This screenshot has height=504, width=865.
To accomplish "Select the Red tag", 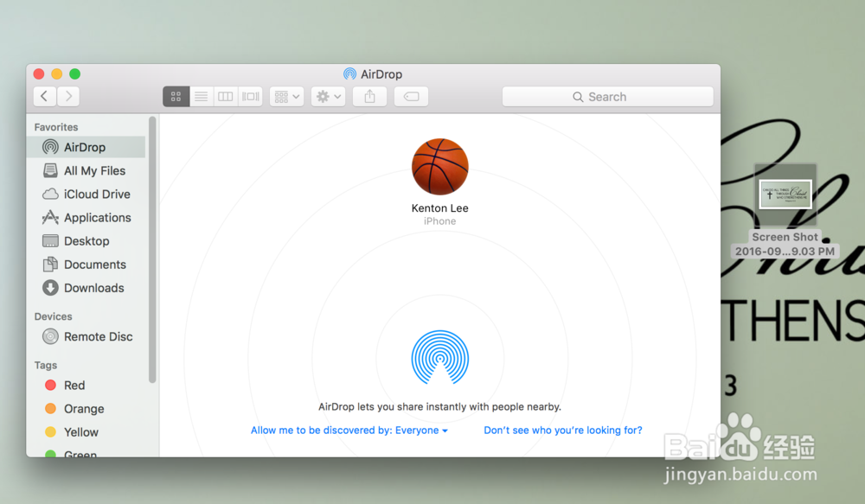I will coord(86,386).
